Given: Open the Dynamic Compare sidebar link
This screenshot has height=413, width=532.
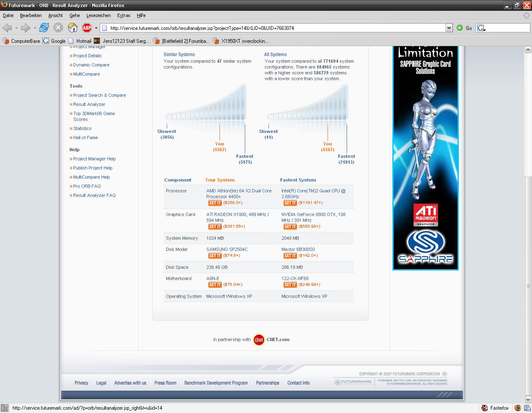Looking at the screenshot, I should pyautogui.click(x=91, y=65).
